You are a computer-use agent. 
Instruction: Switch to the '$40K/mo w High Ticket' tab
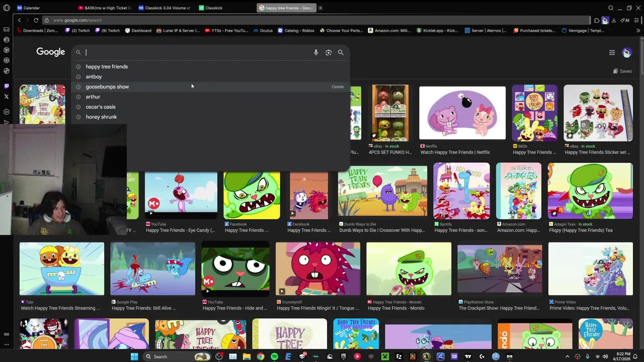click(105, 8)
